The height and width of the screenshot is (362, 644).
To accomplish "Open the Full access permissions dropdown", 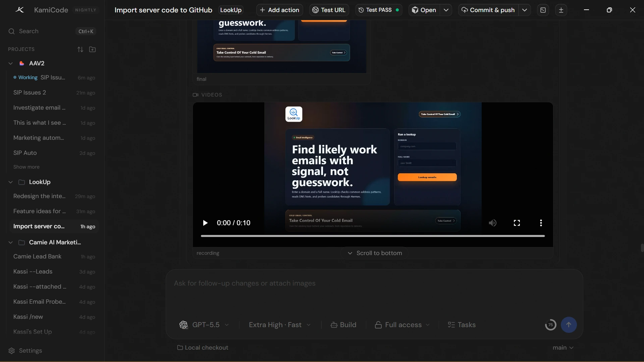I will click(x=402, y=325).
